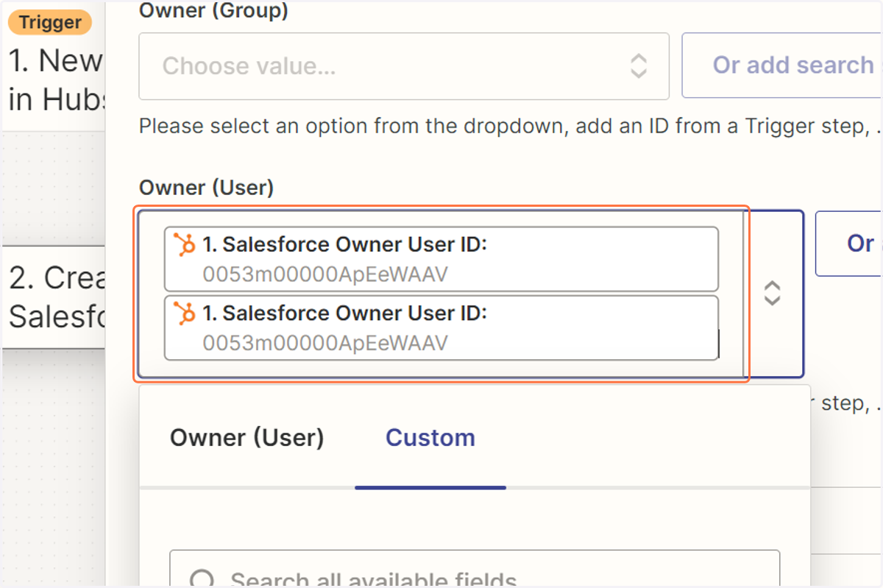The height and width of the screenshot is (588, 883).
Task: Open step 2 Create in Salesforce
Action: pyautogui.click(x=55, y=297)
